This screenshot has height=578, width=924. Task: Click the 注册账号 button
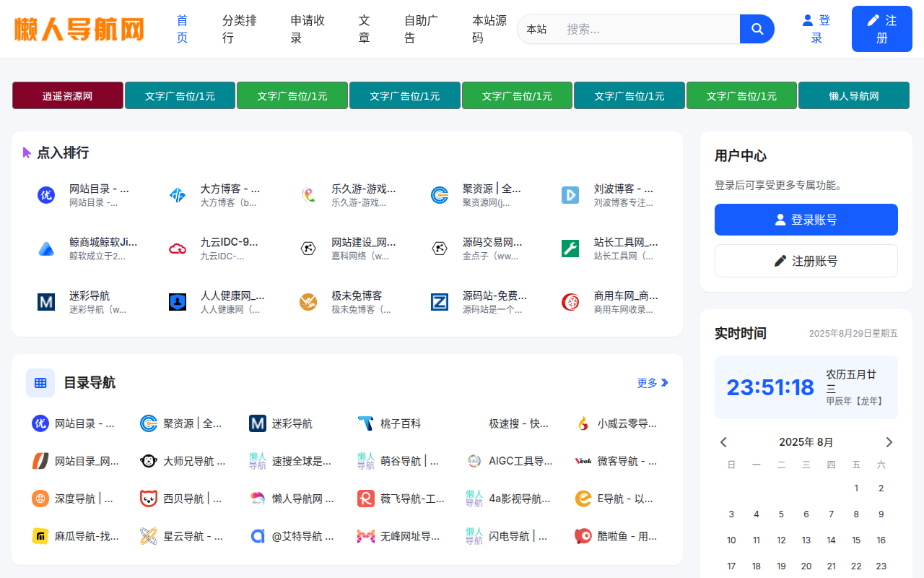[x=806, y=261]
